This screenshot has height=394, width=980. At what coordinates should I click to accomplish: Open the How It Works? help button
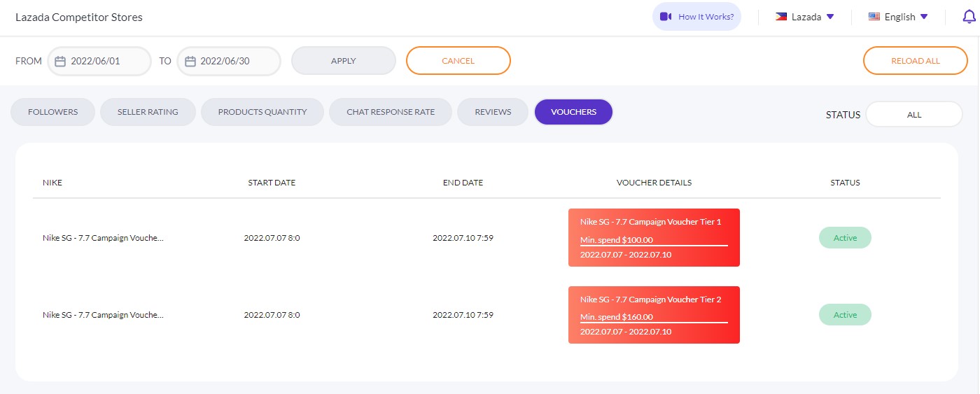[x=696, y=17]
